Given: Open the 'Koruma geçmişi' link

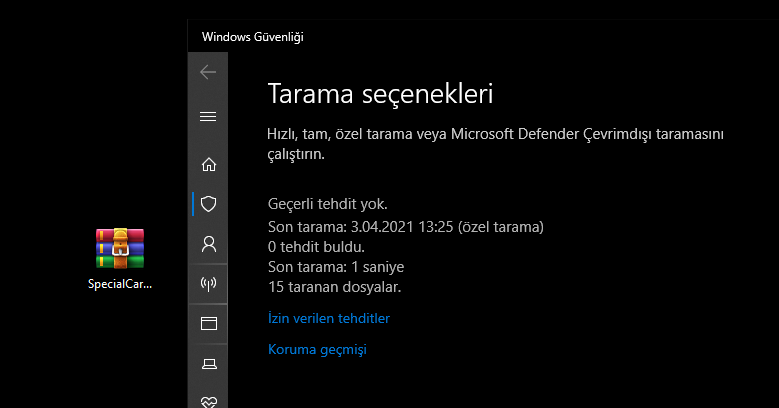Looking at the screenshot, I should (317, 349).
